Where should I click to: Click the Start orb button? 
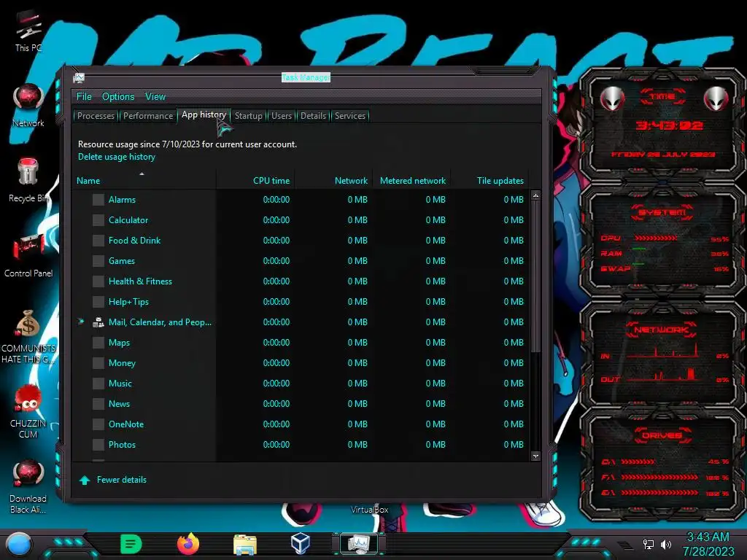(x=19, y=545)
